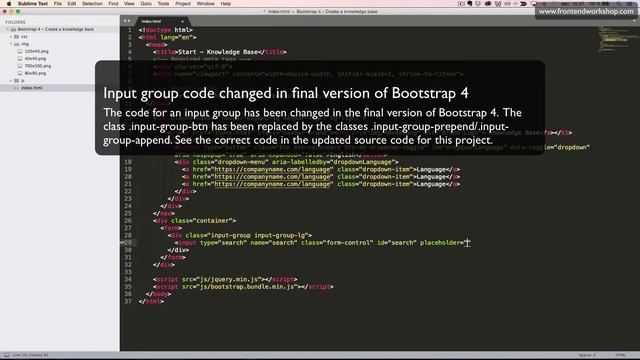Viewport: 640px width, 360px height.
Task: Click the companyname.com/language URL on line 21
Action: 273,184
